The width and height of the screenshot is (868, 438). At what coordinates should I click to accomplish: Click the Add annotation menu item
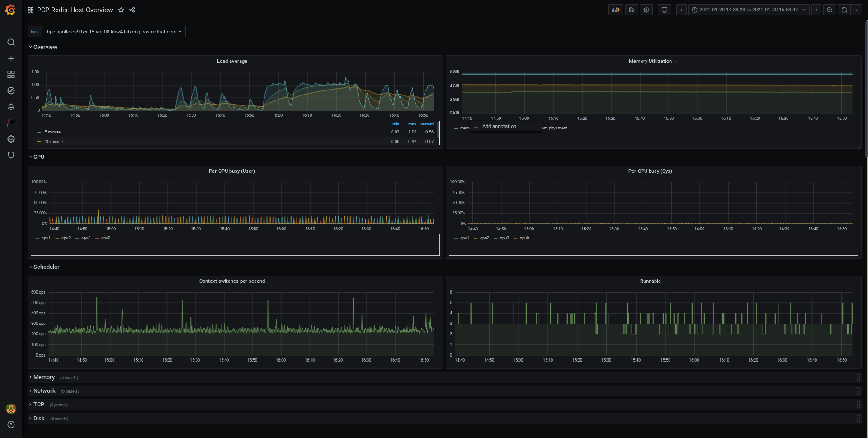505,126
